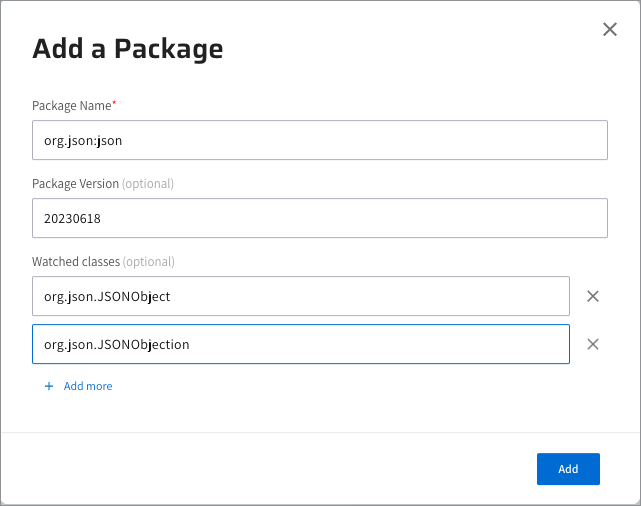Click the Watched classes label
This screenshot has width=641, height=506.
(76, 262)
